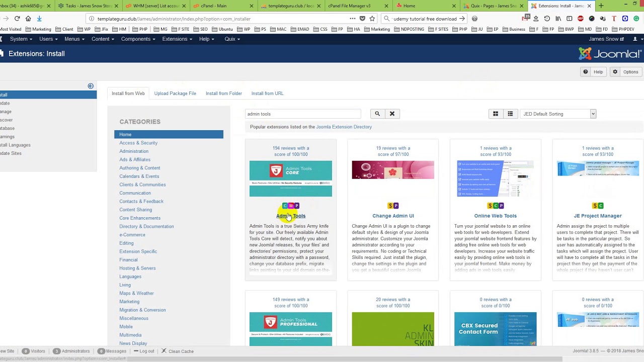Click Clean Cache in status bar

[177, 351]
